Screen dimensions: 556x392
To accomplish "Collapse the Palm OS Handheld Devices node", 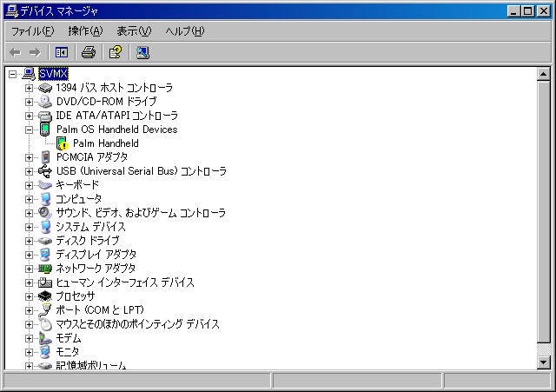I will 29,130.
